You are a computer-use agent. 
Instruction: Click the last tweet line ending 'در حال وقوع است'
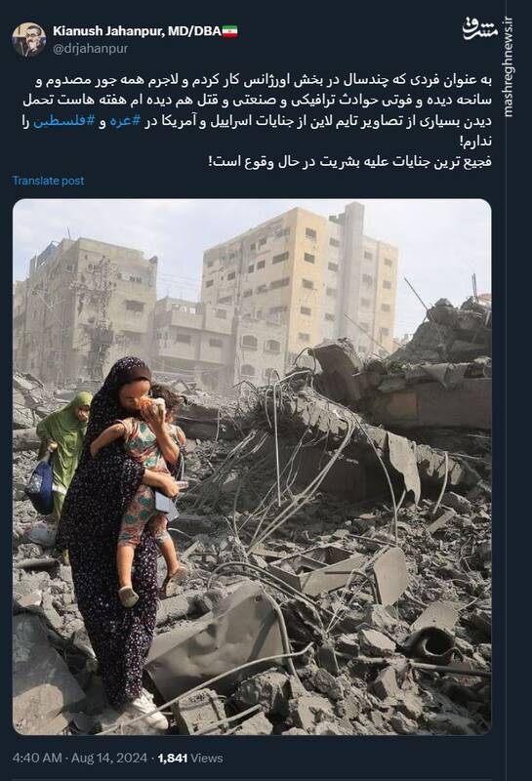click(x=350, y=162)
